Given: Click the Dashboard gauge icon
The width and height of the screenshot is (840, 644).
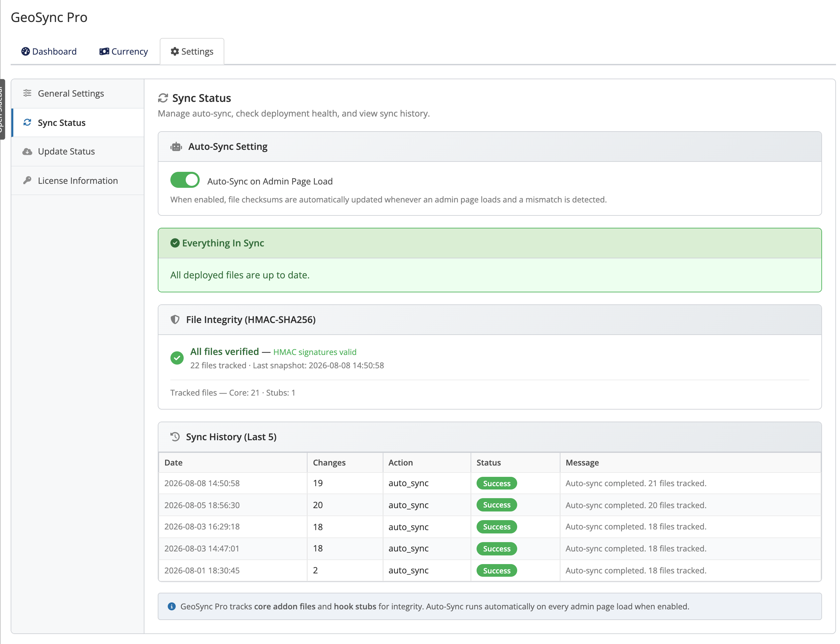Looking at the screenshot, I should (x=25, y=51).
